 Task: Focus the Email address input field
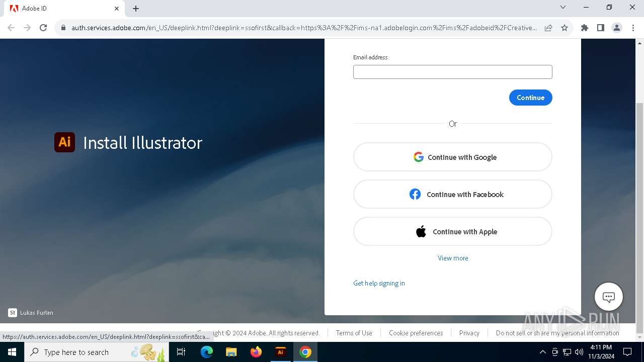pyautogui.click(x=453, y=72)
